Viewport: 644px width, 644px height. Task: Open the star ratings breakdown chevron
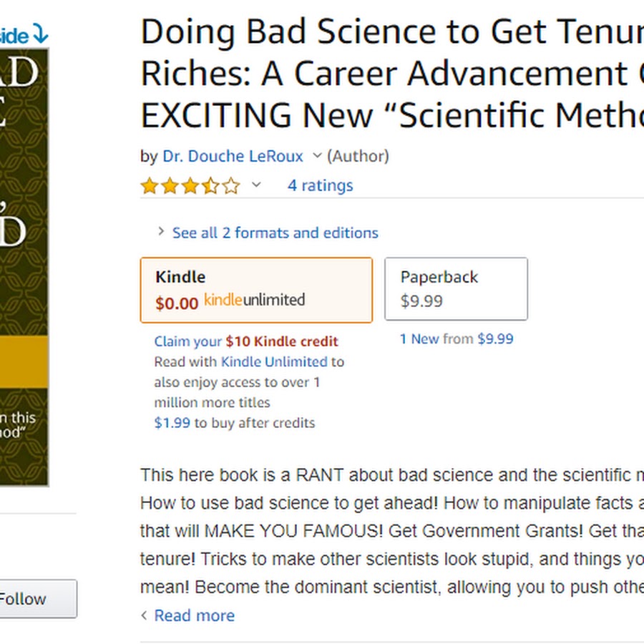coord(256,185)
